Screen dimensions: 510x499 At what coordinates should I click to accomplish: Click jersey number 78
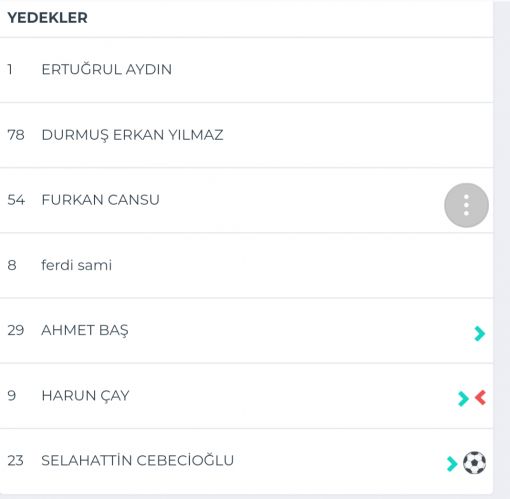coord(16,135)
